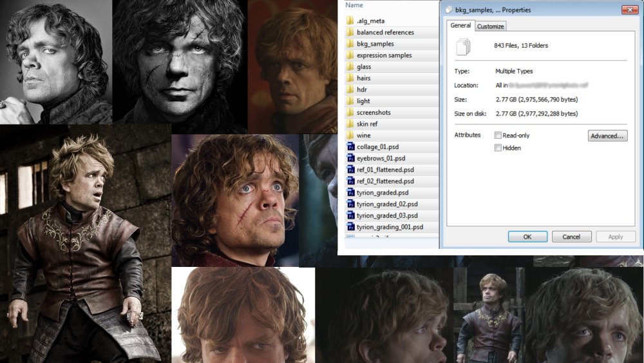Select the "balanced references" folder name
This screenshot has width=644, height=363.
[x=385, y=32]
